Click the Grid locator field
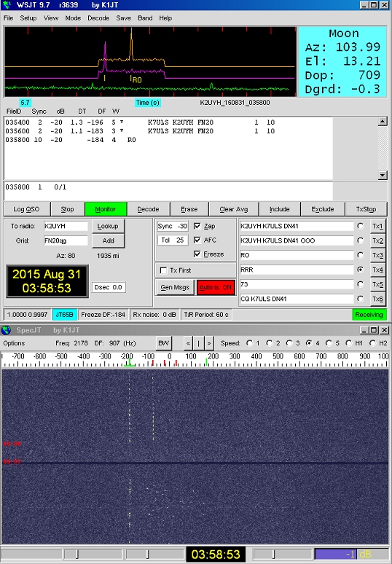Viewport: 392px width, 564px height. coord(66,240)
